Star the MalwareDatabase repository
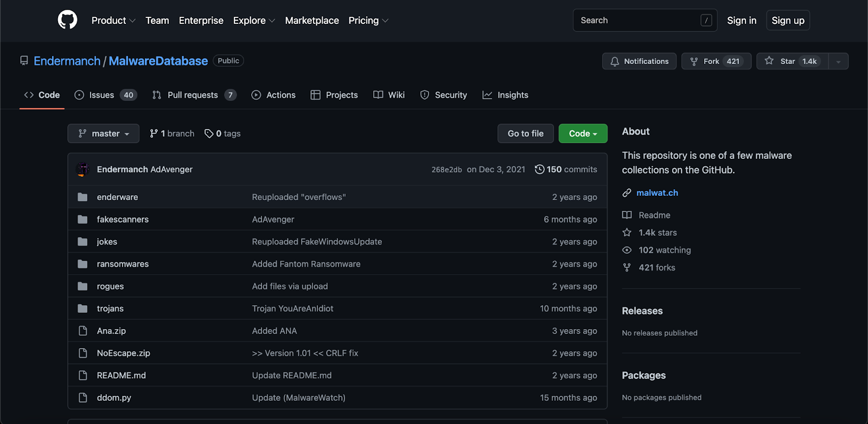 (x=792, y=61)
